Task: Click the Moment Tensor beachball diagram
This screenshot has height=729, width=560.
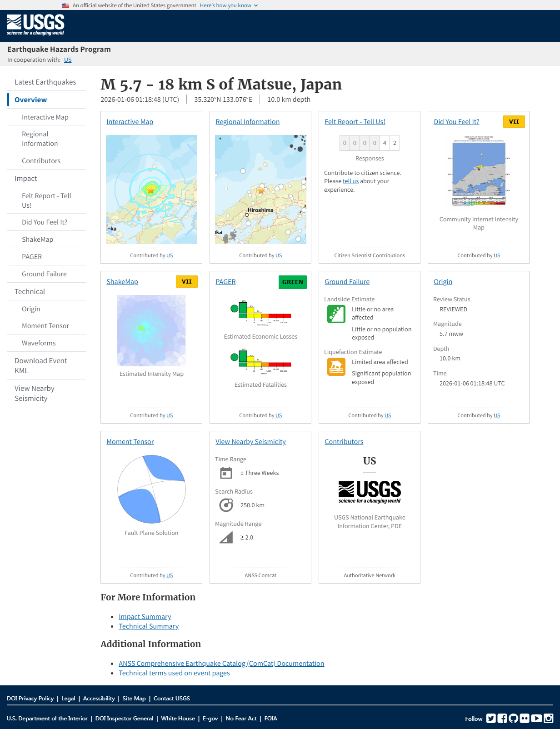Action: [x=151, y=489]
